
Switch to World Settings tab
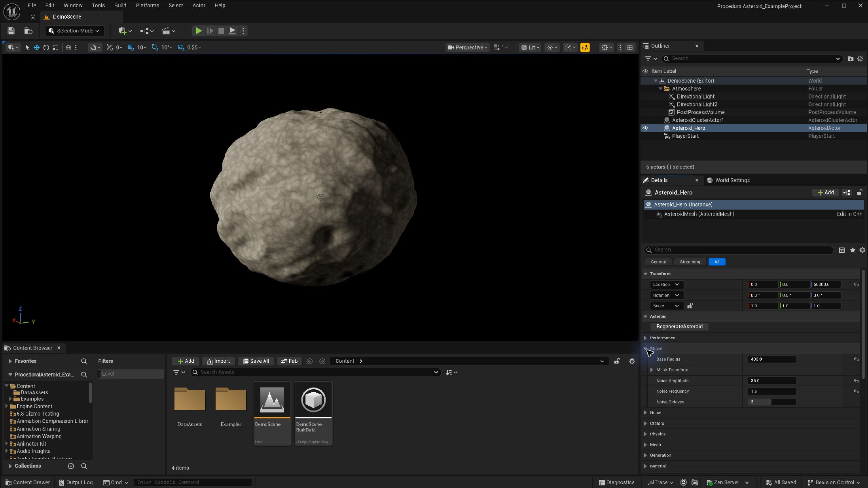(x=728, y=180)
